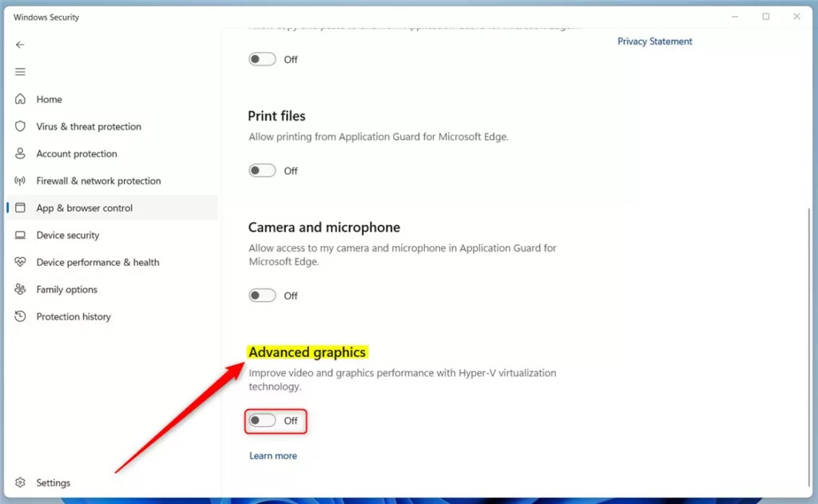This screenshot has width=818, height=504.
Task: Click the Protection history clock icon
Action: tap(20, 316)
